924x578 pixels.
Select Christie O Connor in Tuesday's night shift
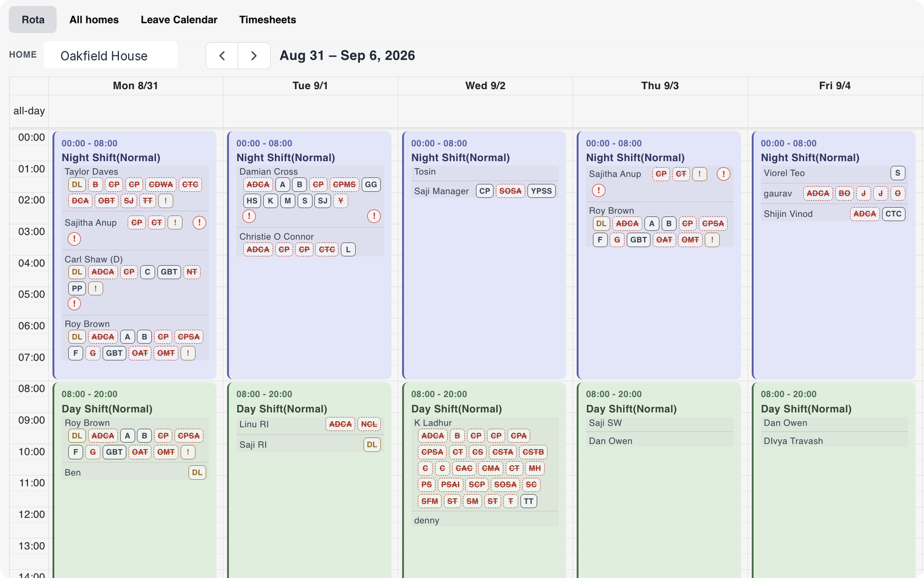(x=277, y=237)
